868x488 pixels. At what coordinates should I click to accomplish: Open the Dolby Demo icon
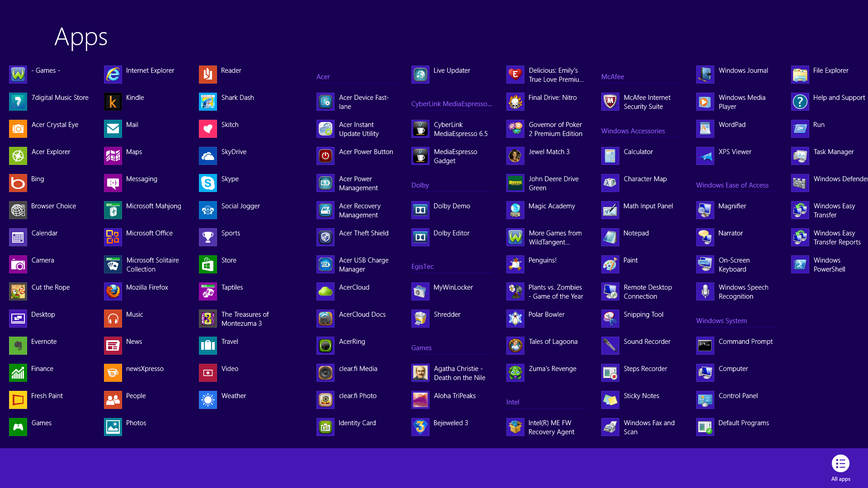click(x=420, y=210)
